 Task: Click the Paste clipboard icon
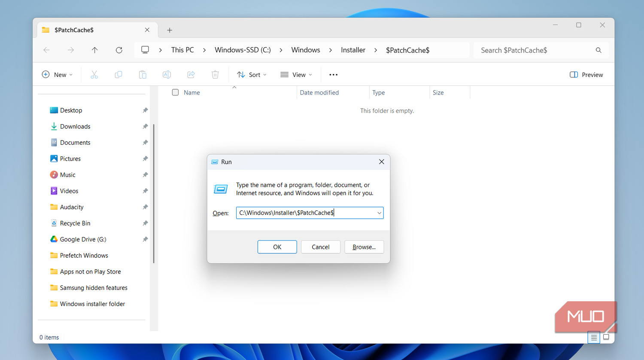(143, 75)
